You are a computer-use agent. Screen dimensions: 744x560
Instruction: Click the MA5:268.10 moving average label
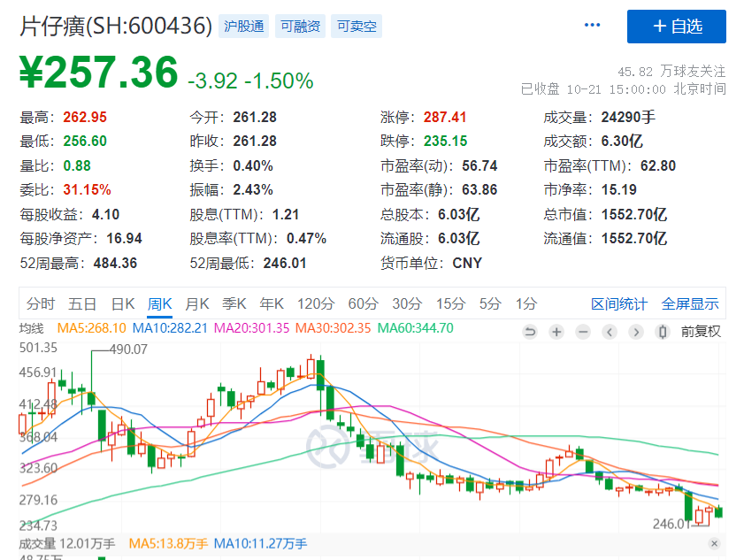[x=92, y=328]
